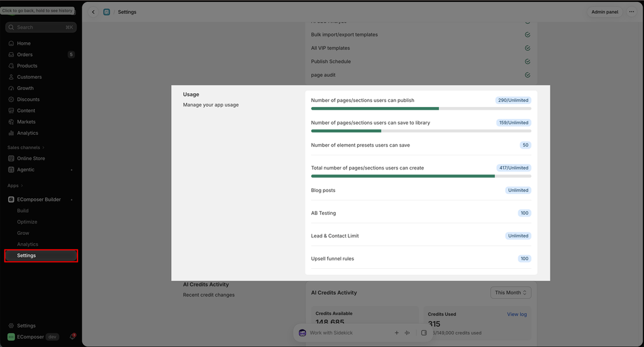Click the Manage your app usage text
644x347 pixels.
pyautogui.click(x=211, y=105)
